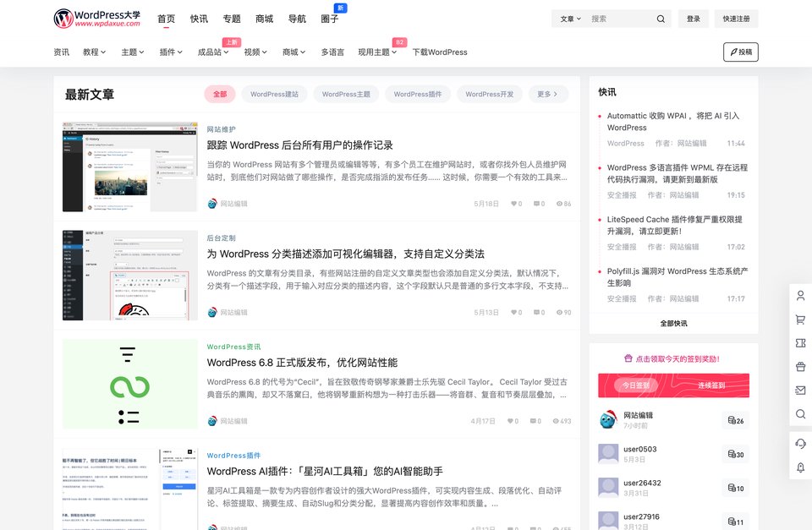The height and width of the screenshot is (530, 812).
Task: Switch to the 连续签到 tab
Action: [x=710, y=385]
